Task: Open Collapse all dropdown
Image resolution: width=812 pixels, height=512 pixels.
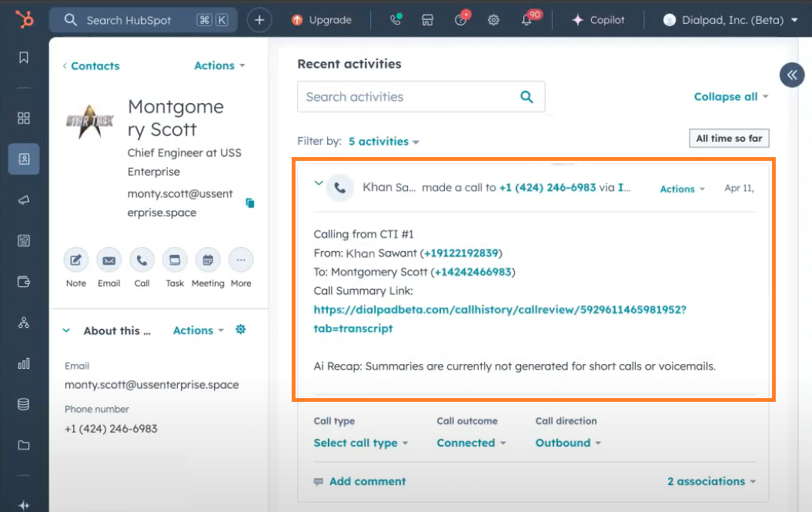Action: coord(730,97)
